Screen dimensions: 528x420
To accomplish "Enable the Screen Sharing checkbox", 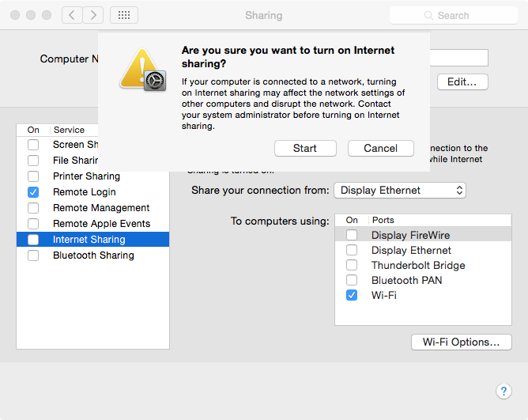I will (x=33, y=145).
